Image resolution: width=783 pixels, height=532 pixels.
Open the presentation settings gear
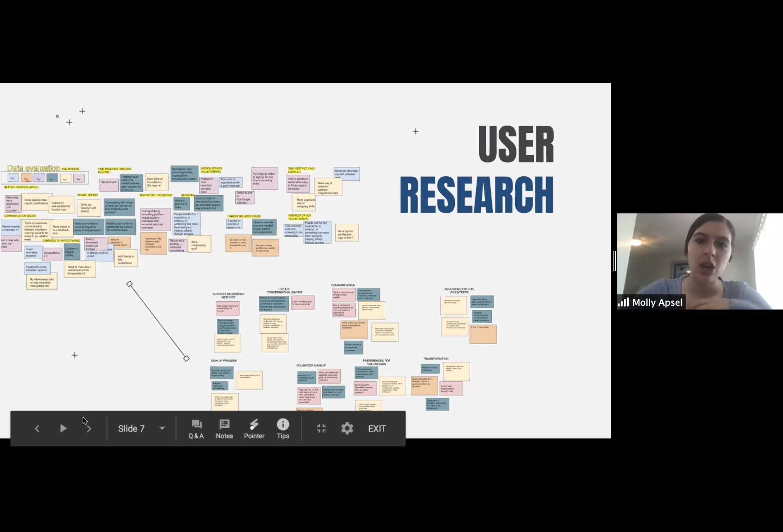pyautogui.click(x=347, y=428)
